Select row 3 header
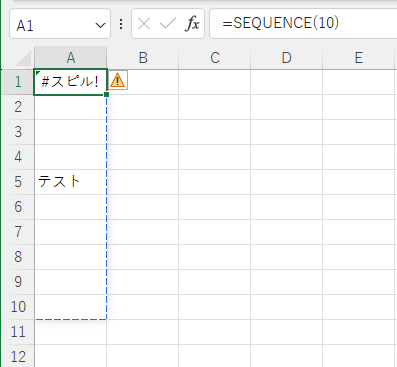The image size is (397, 367). point(18,132)
